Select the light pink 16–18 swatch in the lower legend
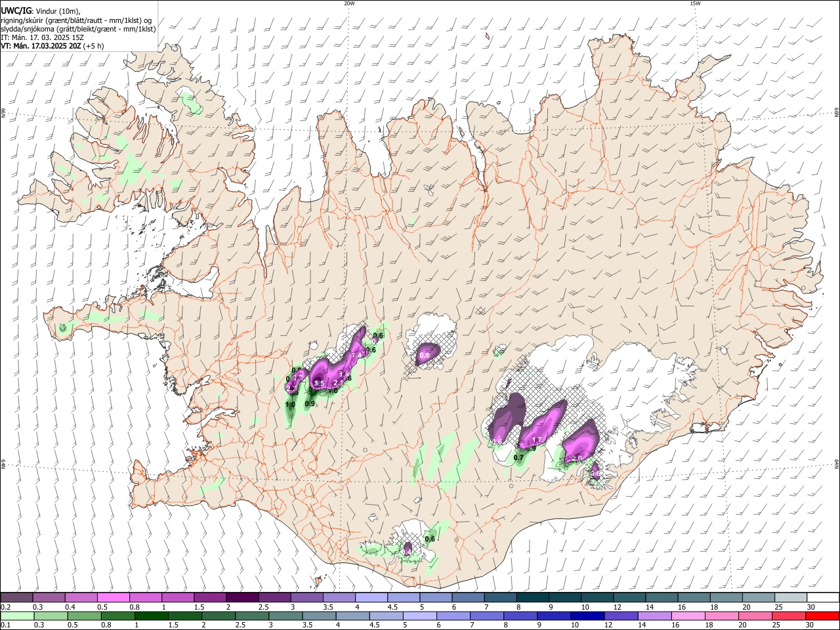840x630 pixels. point(689,616)
